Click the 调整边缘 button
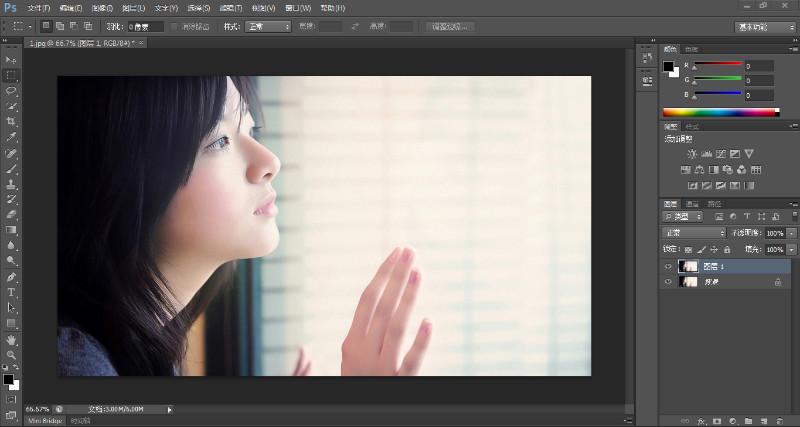This screenshot has width=800, height=427. (x=450, y=26)
